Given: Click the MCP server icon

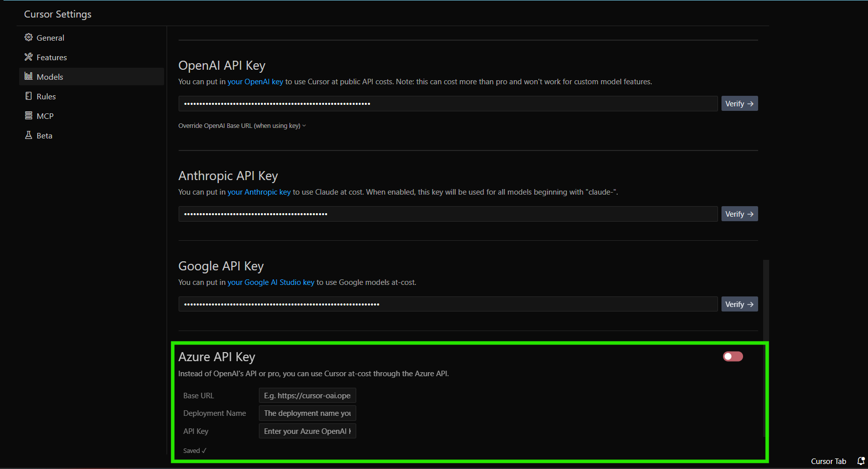Looking at the screenshot, I should [29, 115].
